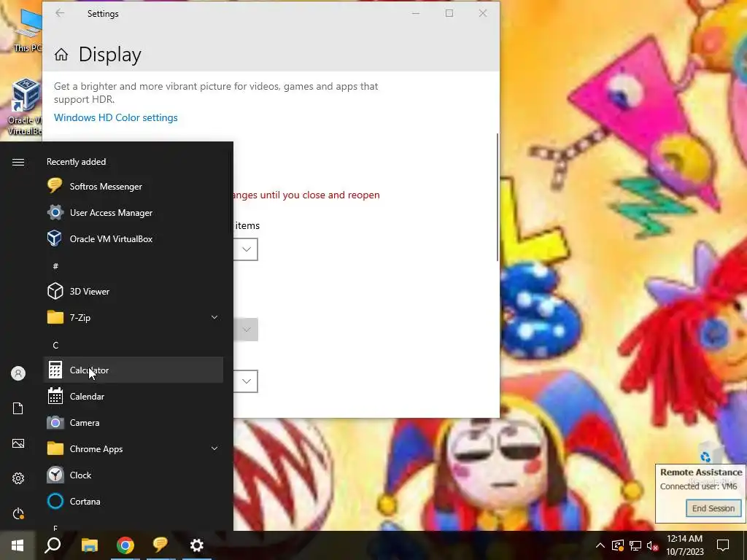Open user account icon in Start sidebar
This screenshot has width=747, height=560.
pos(18,373)
